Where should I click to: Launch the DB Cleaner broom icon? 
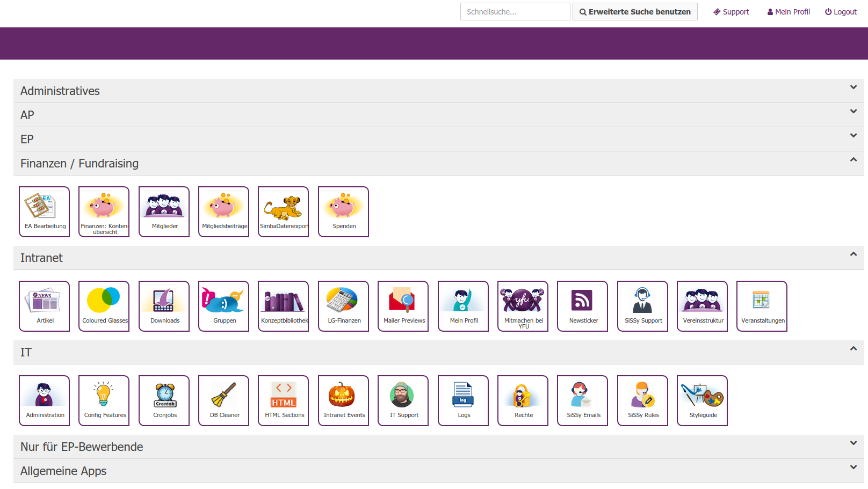(x=224, y=400)
